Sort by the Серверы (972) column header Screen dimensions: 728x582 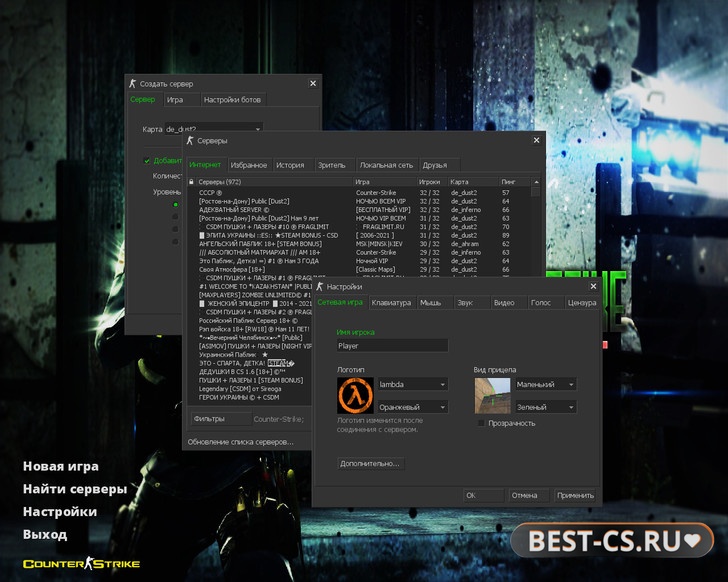(x=274, y=182)
